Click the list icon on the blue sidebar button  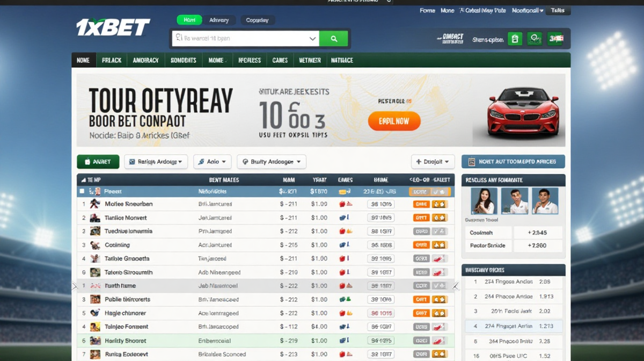pos(472,162)
